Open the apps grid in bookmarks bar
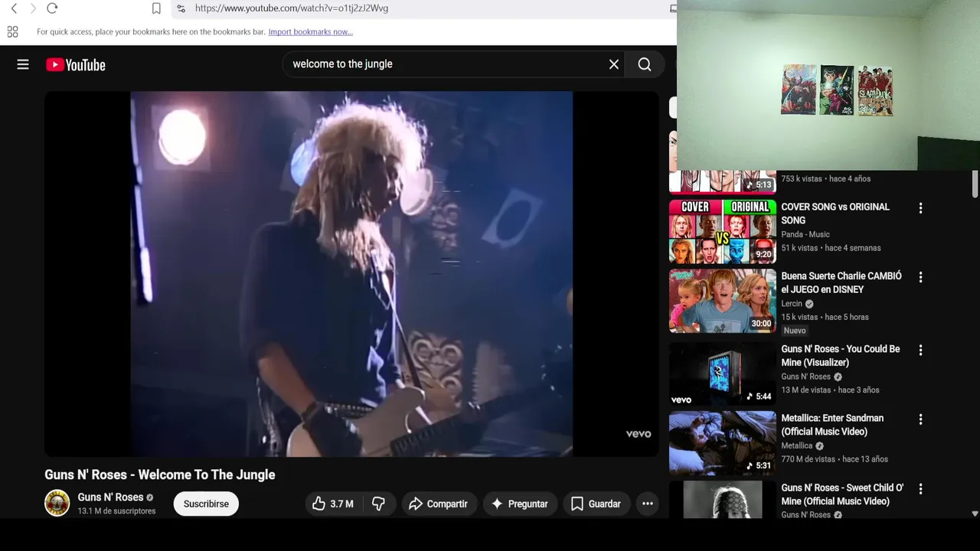This screenshot has height=551, width=980. (12, 32)
